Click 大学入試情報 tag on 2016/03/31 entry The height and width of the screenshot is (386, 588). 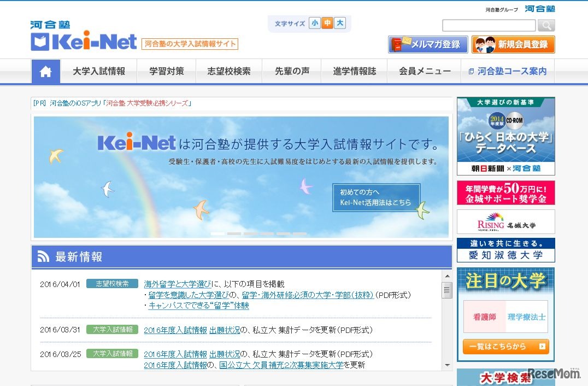coord(112,329)
